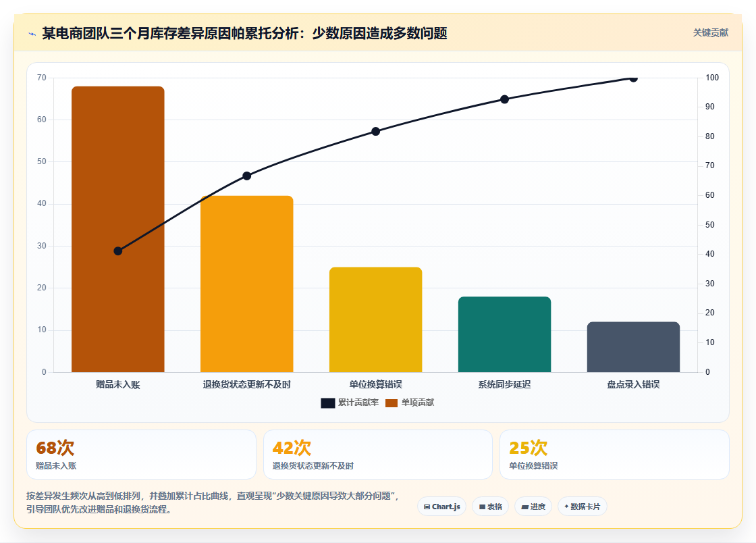
Task: Toggle the 单项贡献 legend entry
Action: click(x=410, y=403)
